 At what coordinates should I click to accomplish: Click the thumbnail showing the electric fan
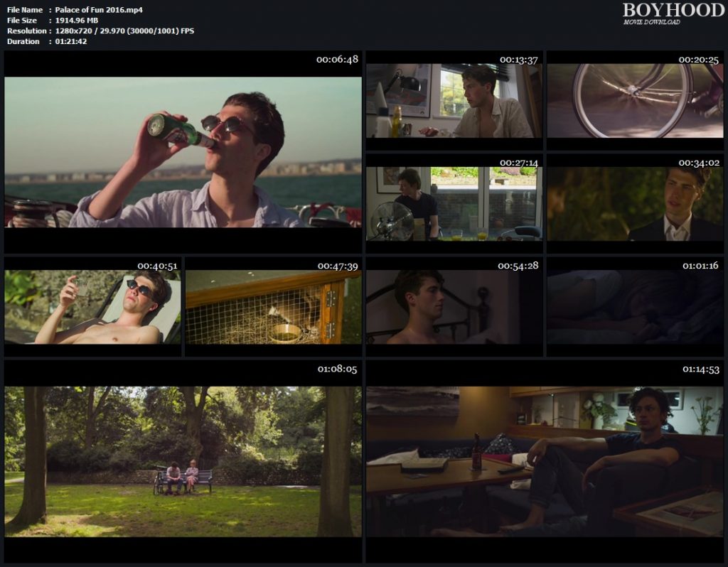454,204
